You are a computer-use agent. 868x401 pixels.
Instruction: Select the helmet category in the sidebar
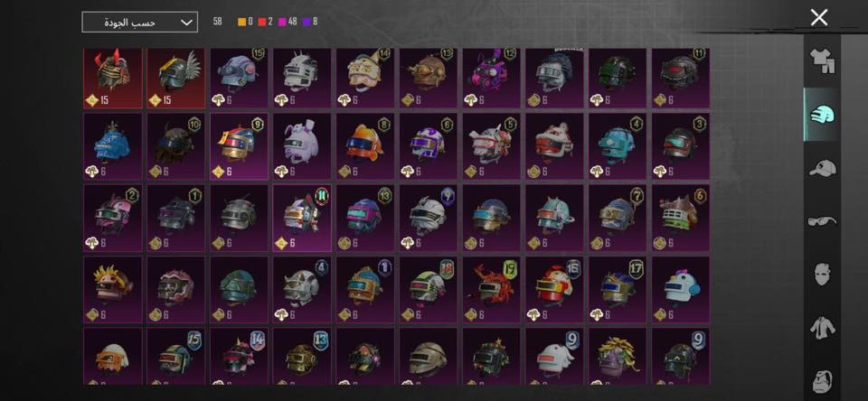(822, 115)
